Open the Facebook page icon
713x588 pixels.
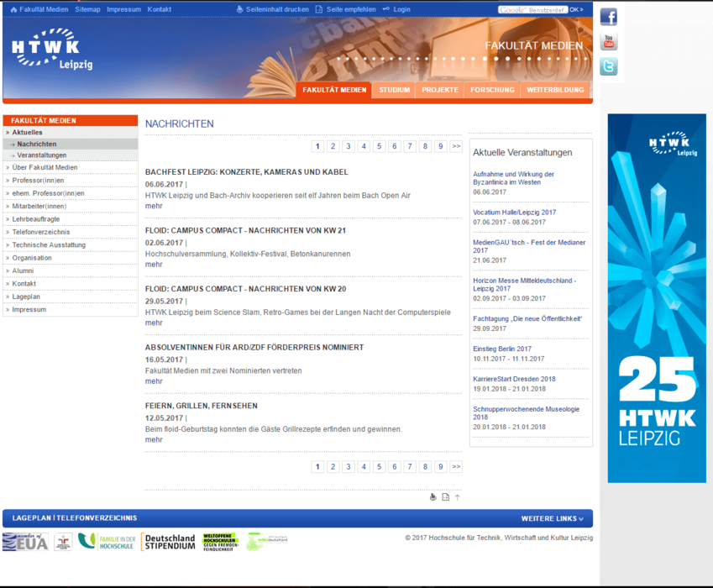point(608,17)
